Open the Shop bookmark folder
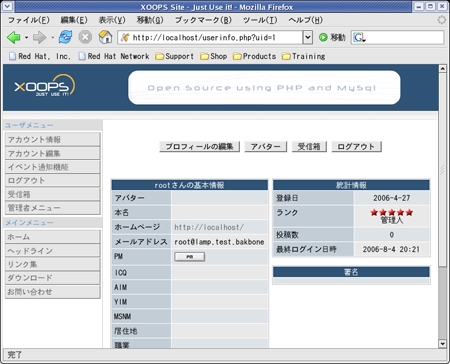450x364 pixels. [214, 56]
